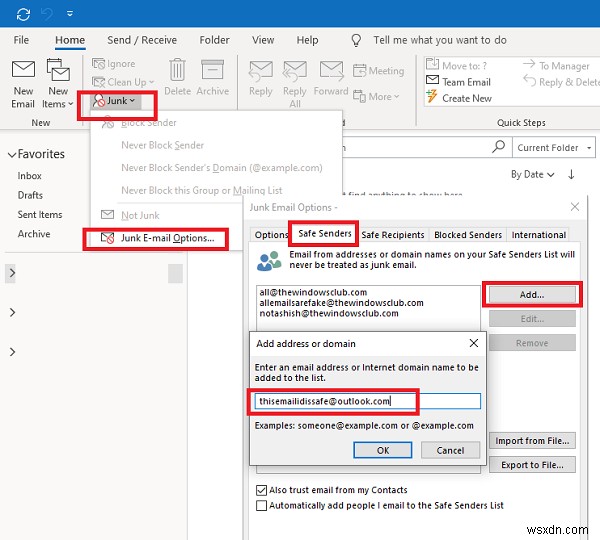This screenshot has width=600, height=540.
Task: Toggle sort order with the down arrow
Action: coord(571,175)
